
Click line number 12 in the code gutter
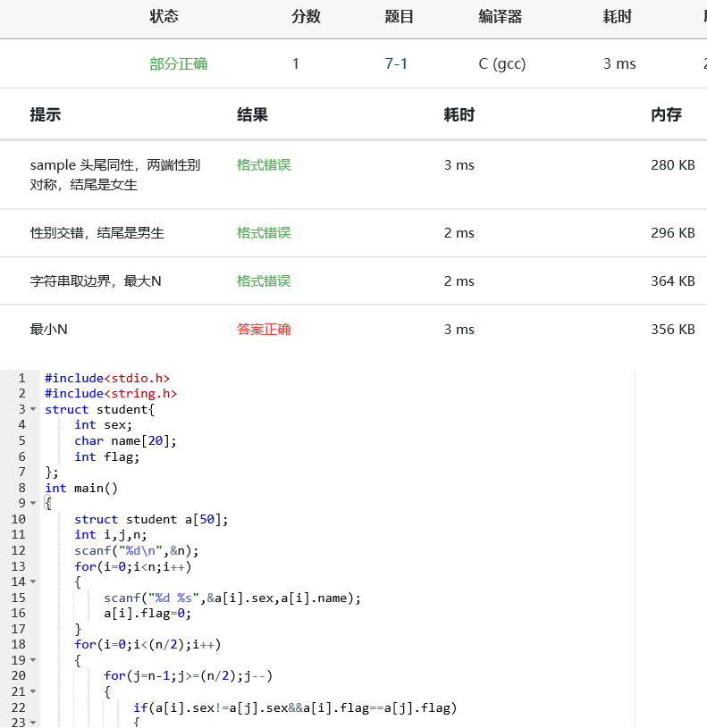pos(19,550)
